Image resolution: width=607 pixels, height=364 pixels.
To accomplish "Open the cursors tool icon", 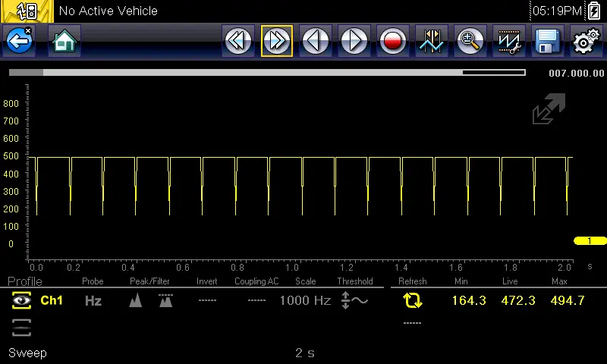I will (x=432, y=41).
